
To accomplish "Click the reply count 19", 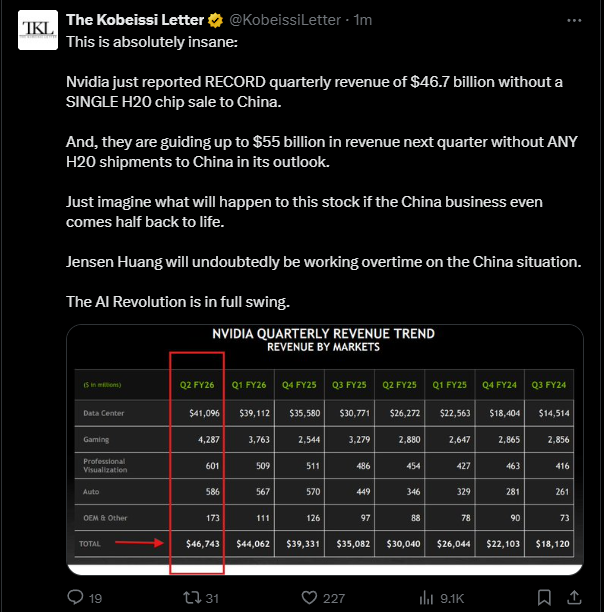I will tap(96, 598).
